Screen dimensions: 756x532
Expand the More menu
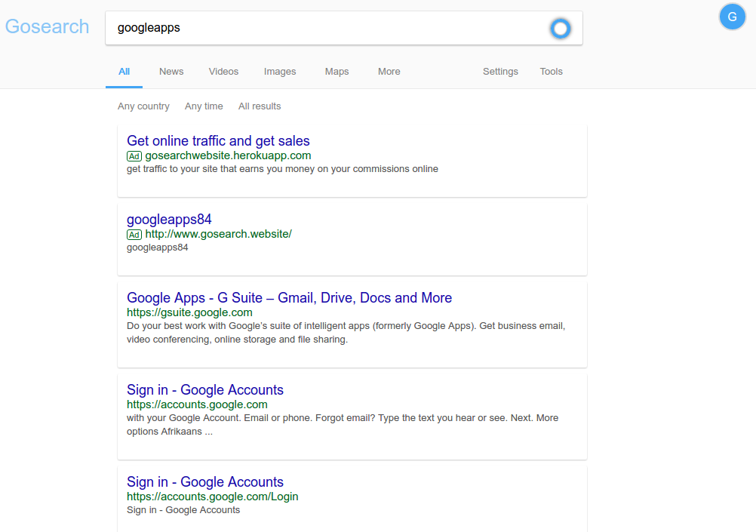tap(389, 72)
